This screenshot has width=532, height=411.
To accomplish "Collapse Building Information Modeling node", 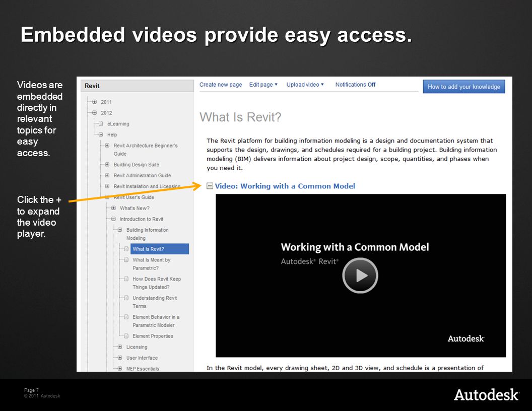I will click(x=120, y=230).
